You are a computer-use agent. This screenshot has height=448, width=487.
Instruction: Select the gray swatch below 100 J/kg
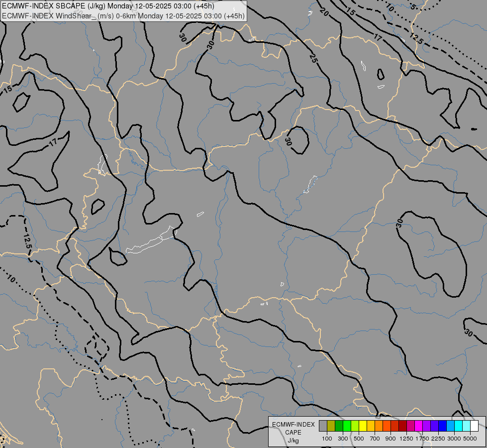pyautogui.click(x=323, y=426)
